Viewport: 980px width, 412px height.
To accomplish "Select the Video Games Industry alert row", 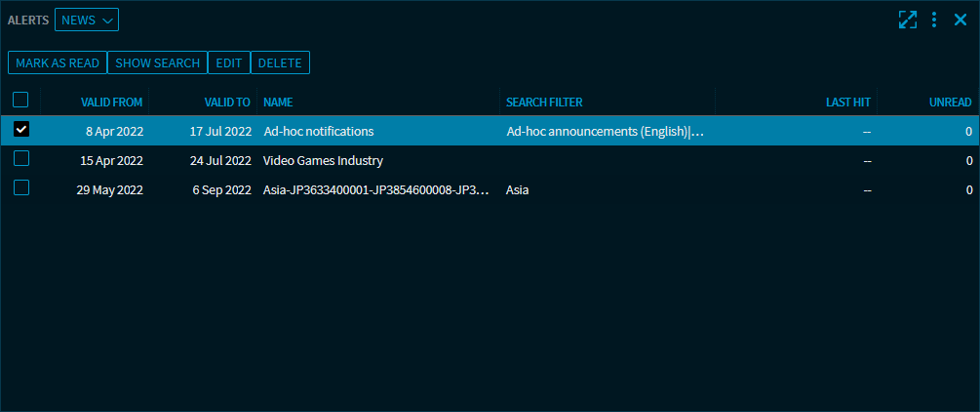I will point(324,160).
